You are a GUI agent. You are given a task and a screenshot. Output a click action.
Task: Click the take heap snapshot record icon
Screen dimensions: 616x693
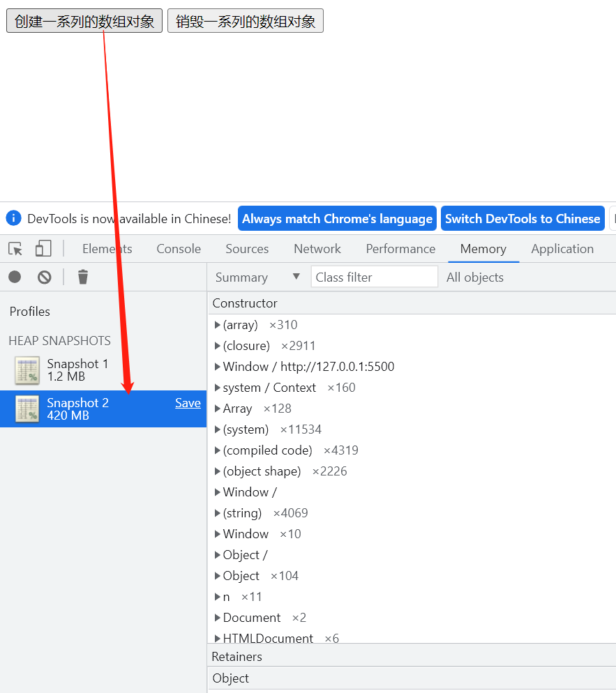15,277
